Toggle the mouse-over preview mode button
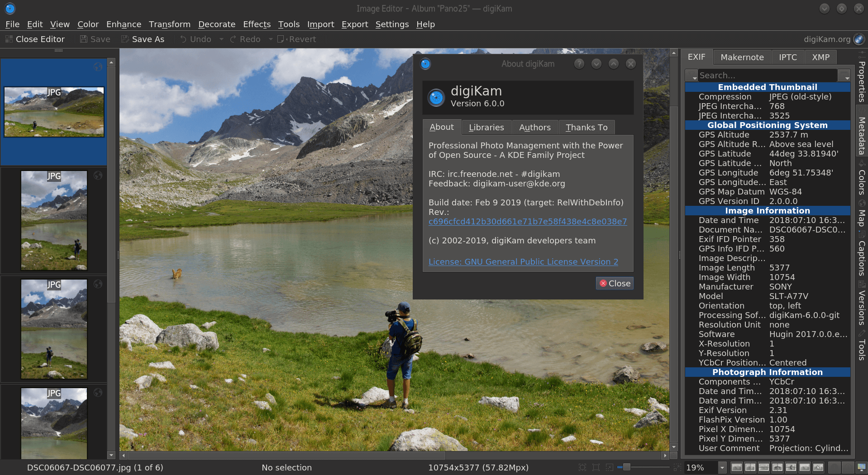 pos(818,467)
